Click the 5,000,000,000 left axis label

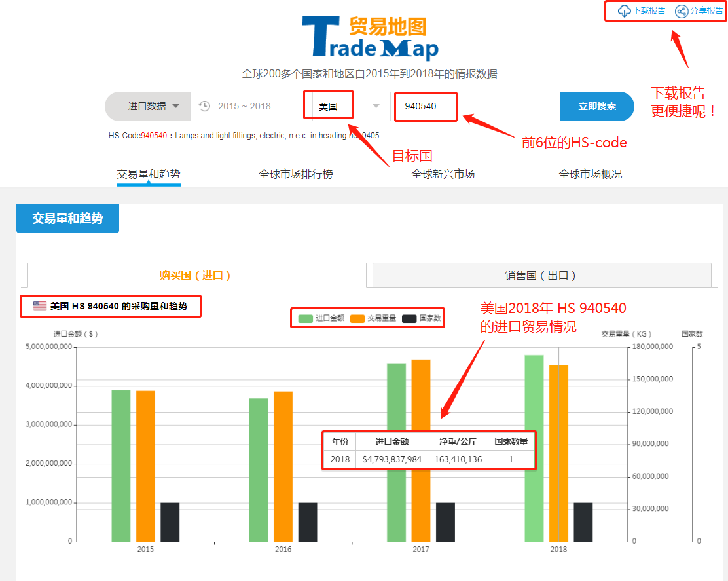tap(48, 347)
